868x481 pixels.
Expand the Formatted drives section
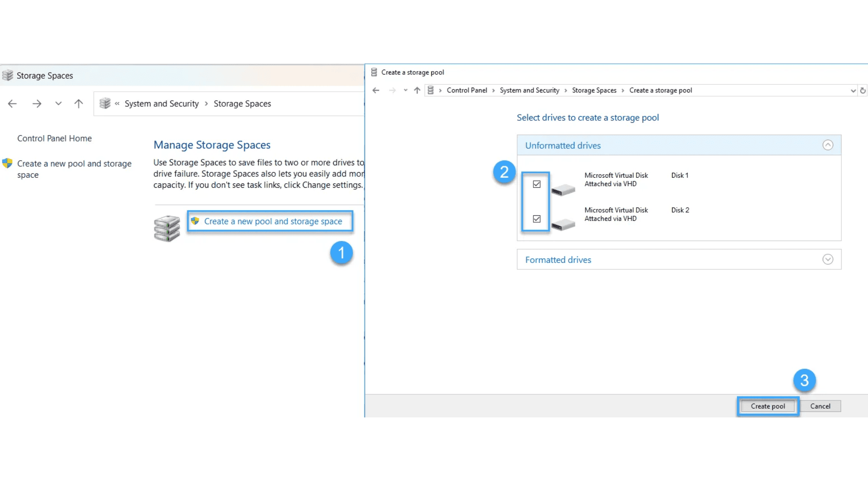[x=827, y=259]
